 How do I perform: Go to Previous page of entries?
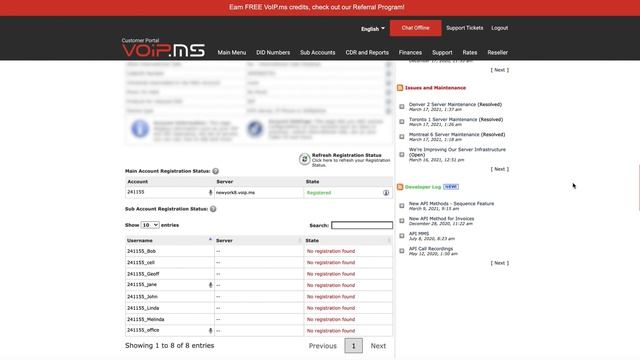point(322,346)
